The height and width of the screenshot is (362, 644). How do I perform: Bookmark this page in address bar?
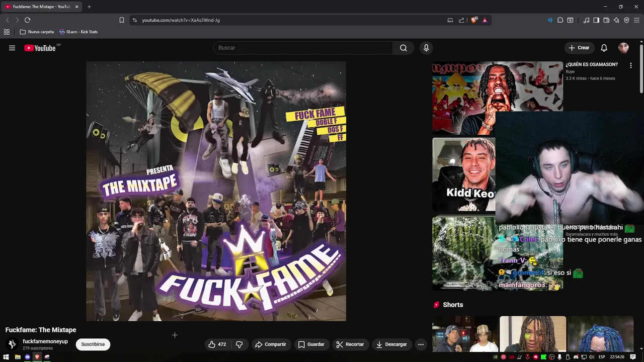[121, 20]
